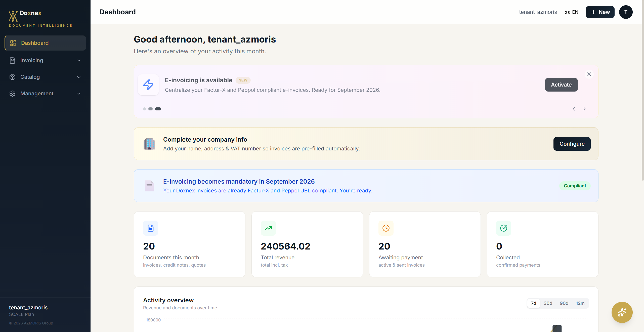Click Configure company info button
The height and width of the screenshot is (332, 644).
pos(572,144)
